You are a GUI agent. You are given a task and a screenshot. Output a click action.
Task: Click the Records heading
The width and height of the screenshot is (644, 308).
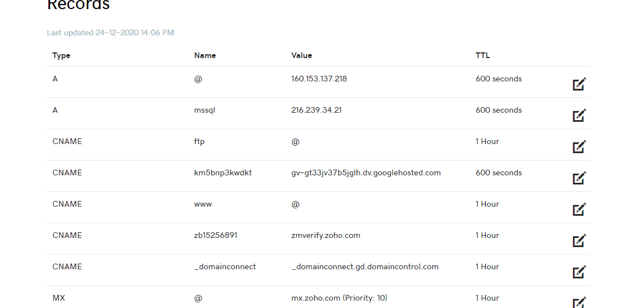click(x=79, y=5)
